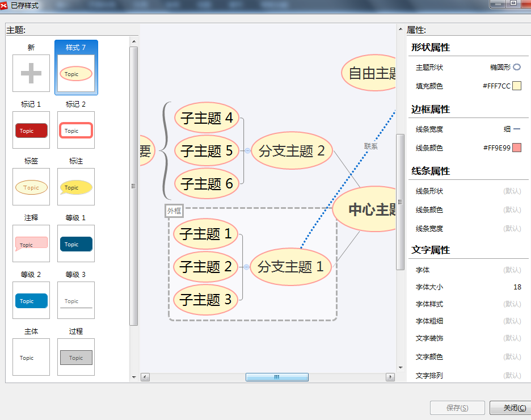This screenshot has height=420, width=531.
Task: Collapse the branch at 分支主题 1
Action: 247,267
